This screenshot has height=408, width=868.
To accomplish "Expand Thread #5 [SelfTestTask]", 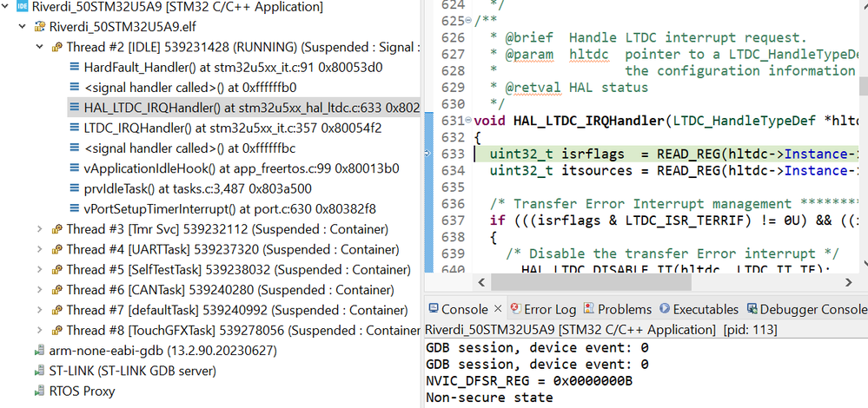I will click(x=39, y=270).
